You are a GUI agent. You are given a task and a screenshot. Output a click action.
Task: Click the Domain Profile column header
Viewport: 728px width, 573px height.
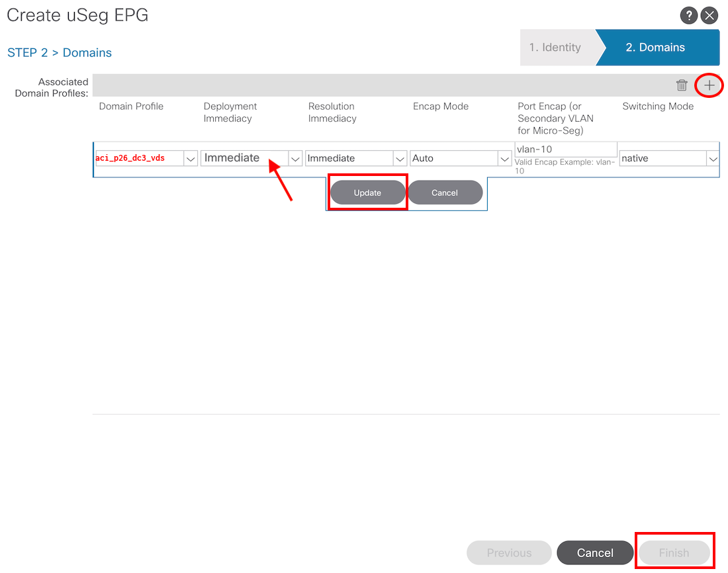coord(131,107)
